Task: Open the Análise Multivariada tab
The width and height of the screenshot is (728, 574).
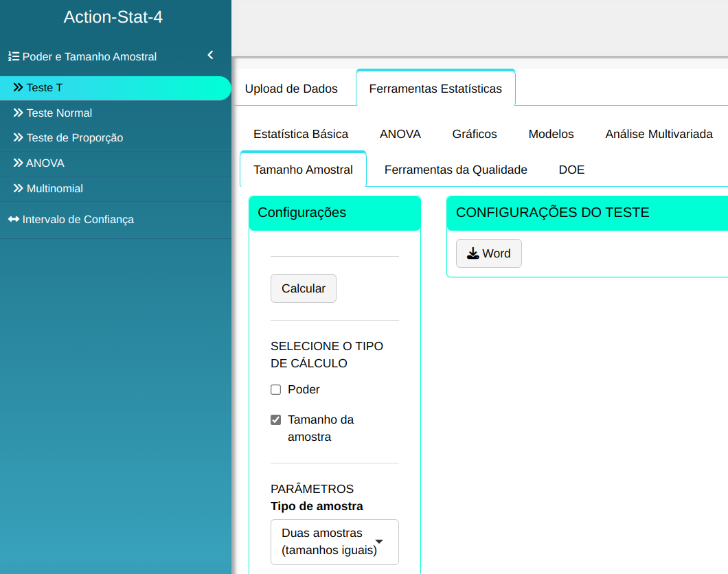Action: (x=659, y=134)
